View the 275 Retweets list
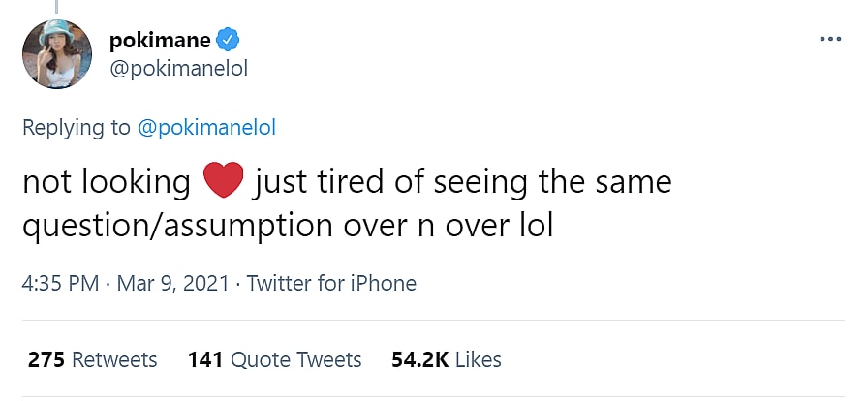This screenshot has width=868, height=401. [93, 359]
